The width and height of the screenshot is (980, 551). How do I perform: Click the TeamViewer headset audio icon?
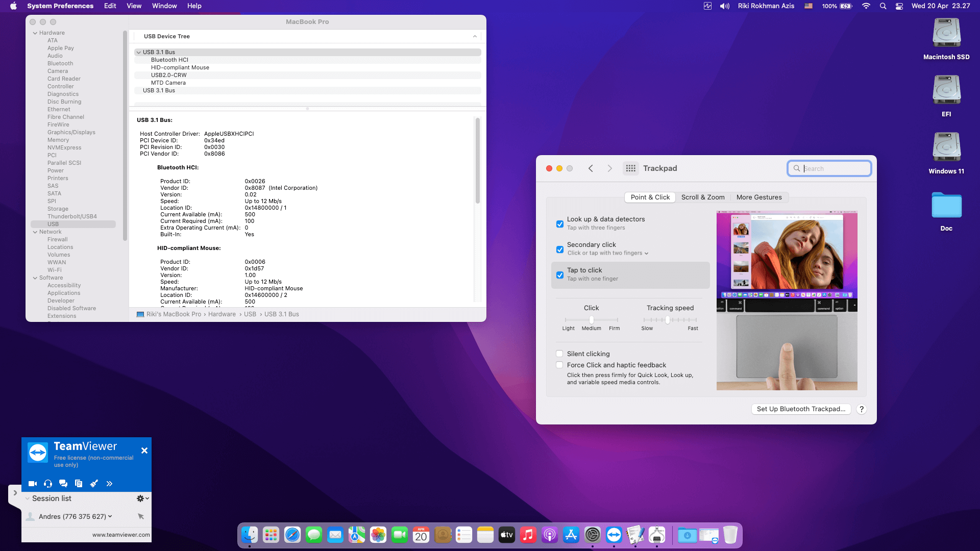[x=48, y=484]
